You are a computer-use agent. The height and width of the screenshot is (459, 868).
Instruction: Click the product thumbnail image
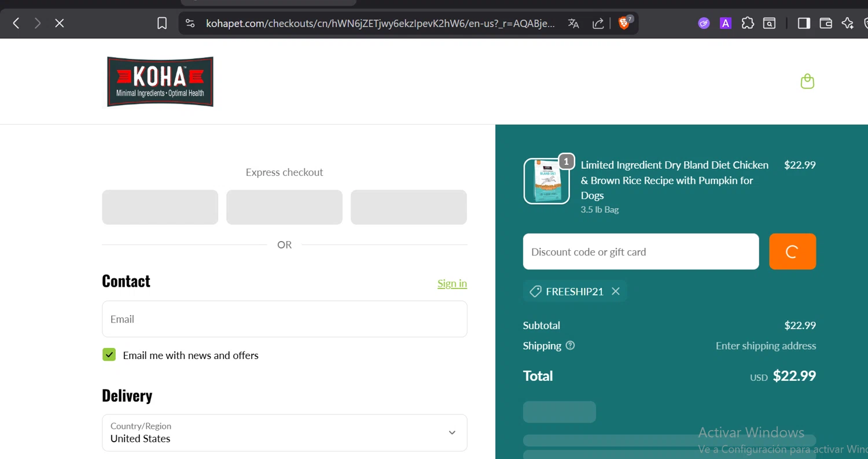pos(546,182)
